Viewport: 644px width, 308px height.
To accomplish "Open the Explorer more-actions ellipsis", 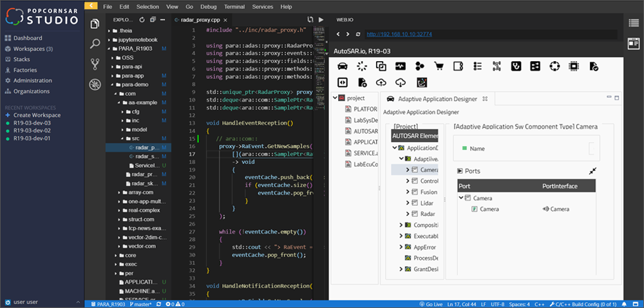I will [x=163, y=19].
